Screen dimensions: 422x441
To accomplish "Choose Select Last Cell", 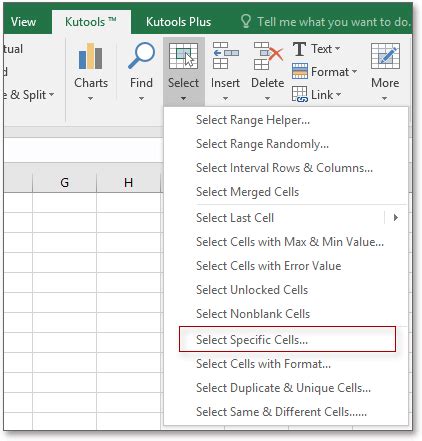I will tap(286, 218).
